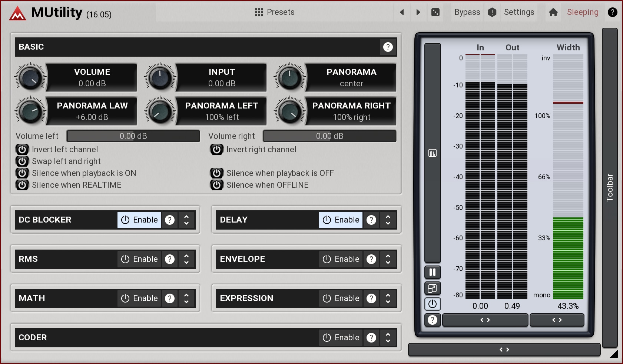Viewport: 623px width, 364px height.
Task: Click the Sleeping status label
Action: tap(583, 12)
